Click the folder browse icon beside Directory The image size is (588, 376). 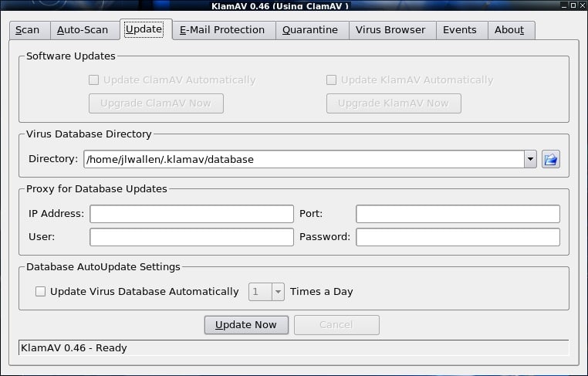pos(550,160)
